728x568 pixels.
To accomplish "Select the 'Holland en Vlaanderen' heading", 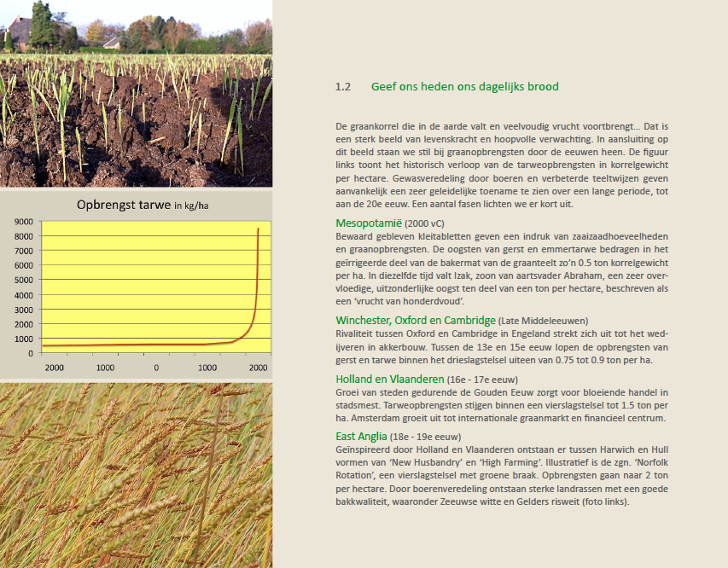I will pos(389,380).
